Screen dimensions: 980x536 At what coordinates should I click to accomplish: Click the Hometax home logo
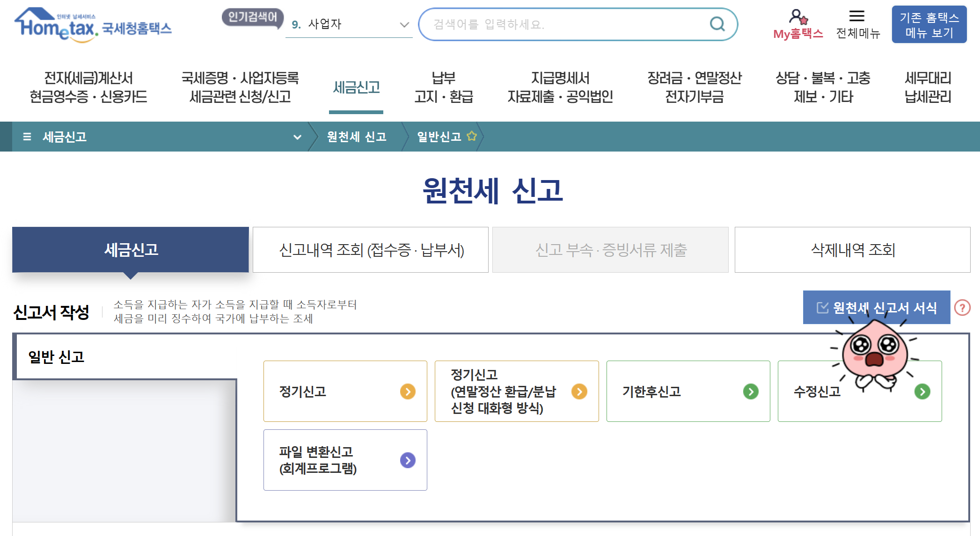[93, 26]
